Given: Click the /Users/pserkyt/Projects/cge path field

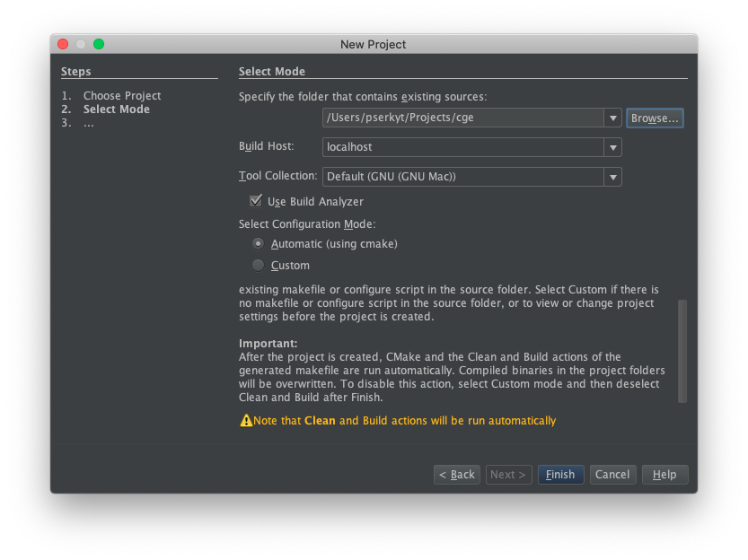Looking at the screenshot, I should [463, 118].
